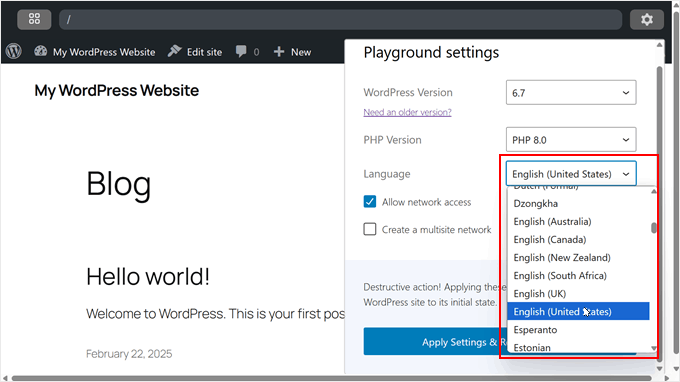The width and height of the screenshot is (680, 382).
Task: Open the New content menu
Action: click(x=292, y=52)
